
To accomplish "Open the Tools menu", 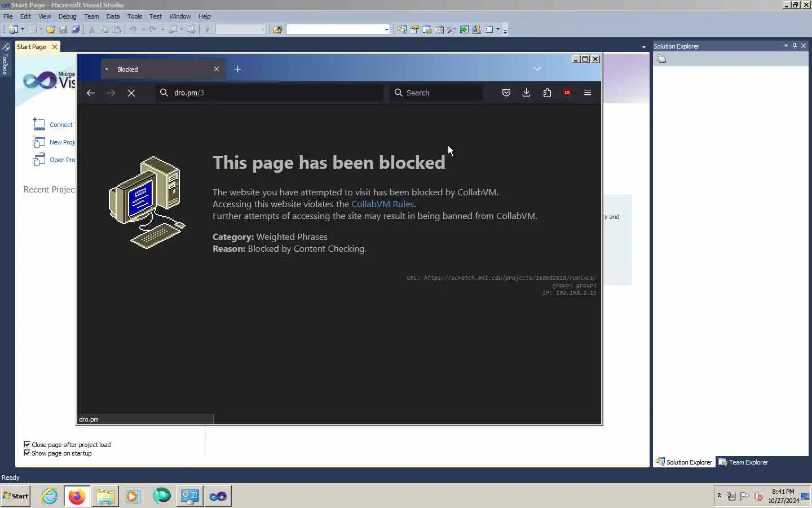I will coord(134,16).
